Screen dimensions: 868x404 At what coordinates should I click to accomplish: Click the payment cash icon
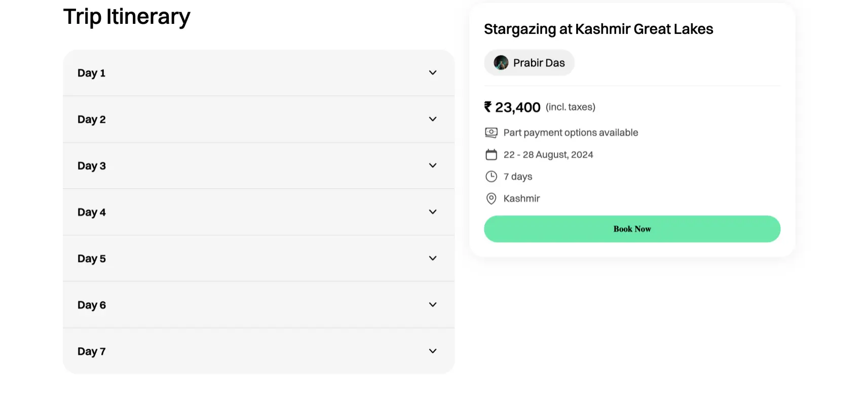click(x=491, y=133)
